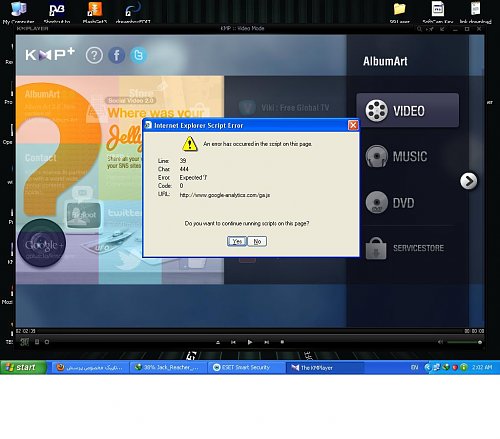The width and height of the screenshot is (500, 439).
Task: Stop playback in KMPlayer
Action: click(x=282, y=342)
